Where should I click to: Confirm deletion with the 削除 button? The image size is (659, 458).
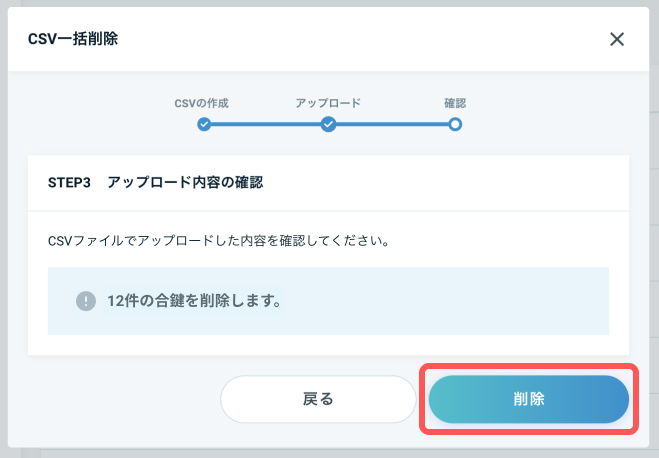[529, 399]
